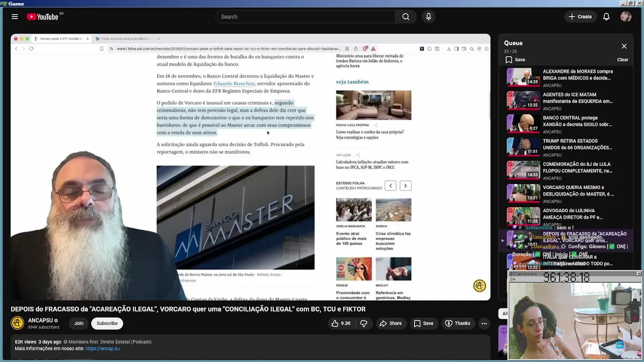This screenshot has width=644, height=362.
Task: Expand description at 62K views text
Action: tap(25, 342)
